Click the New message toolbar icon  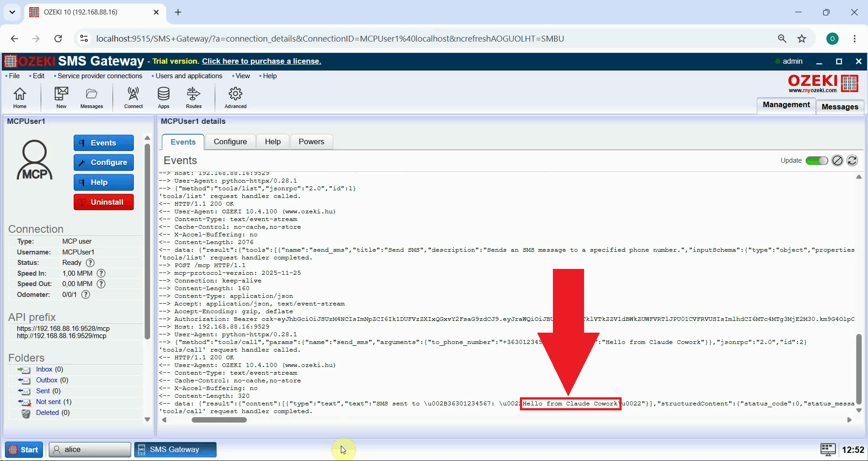click(61, 98)
